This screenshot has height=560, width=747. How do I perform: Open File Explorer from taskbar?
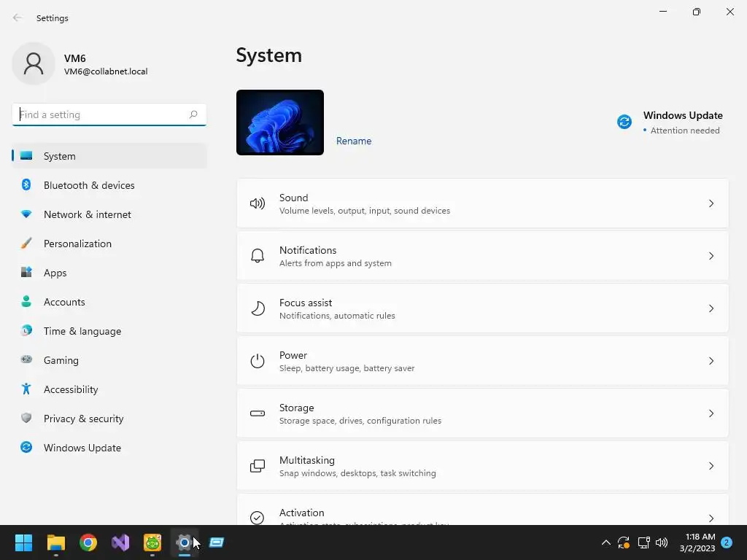[x=55, y=542]
